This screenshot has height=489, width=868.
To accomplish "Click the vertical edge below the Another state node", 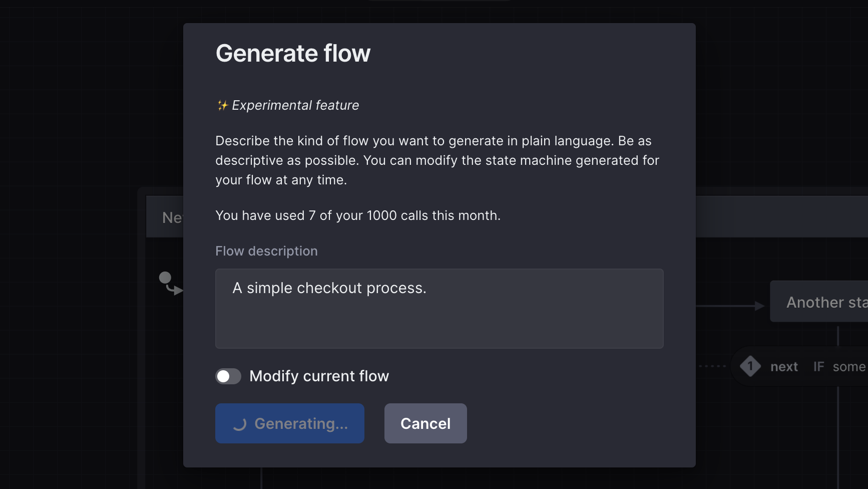I will point(837,336).
